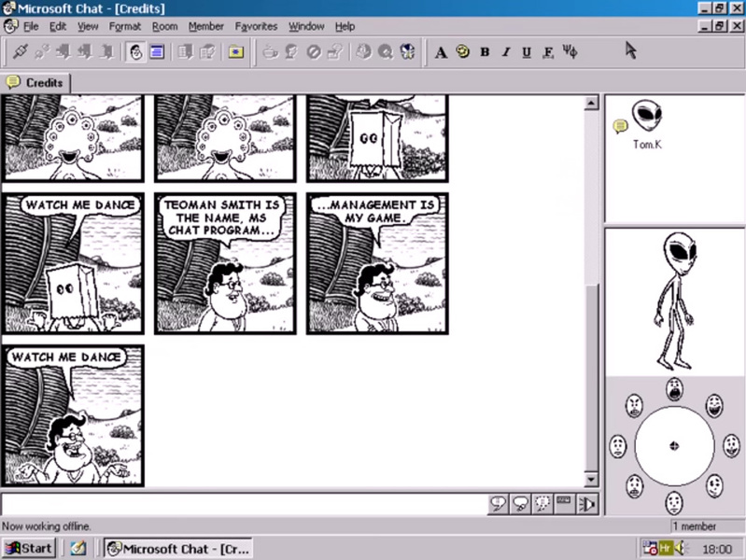The height and width of the screenshot is (560, 746).
Task: Open the Favorites menu
Action: tap(256, 27)
